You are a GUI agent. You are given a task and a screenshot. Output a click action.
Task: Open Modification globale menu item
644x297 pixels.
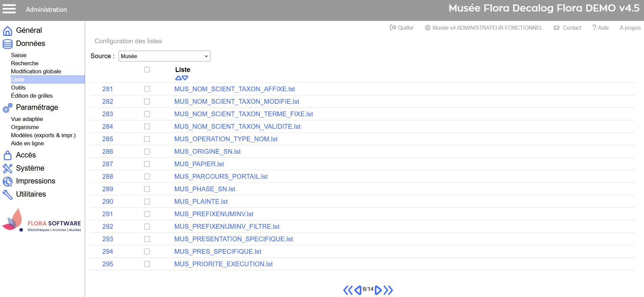click(x=36, y=71)
